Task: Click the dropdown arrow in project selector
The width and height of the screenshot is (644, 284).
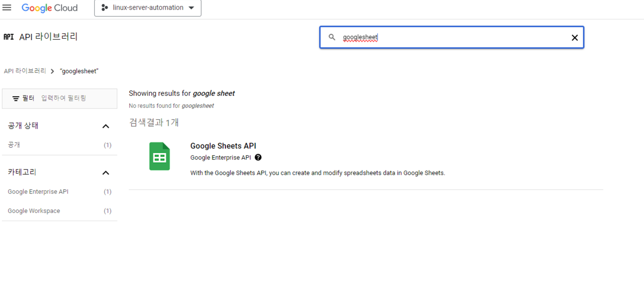Action: 192,8
